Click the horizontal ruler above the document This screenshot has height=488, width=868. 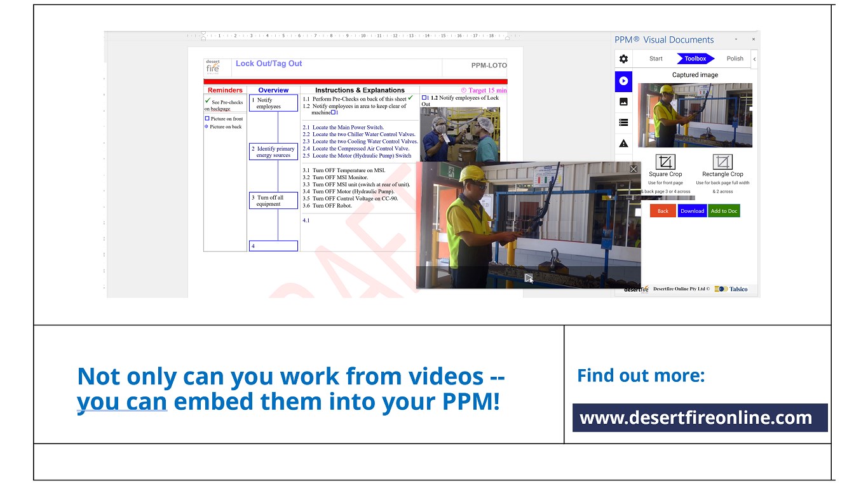point(356,36)
